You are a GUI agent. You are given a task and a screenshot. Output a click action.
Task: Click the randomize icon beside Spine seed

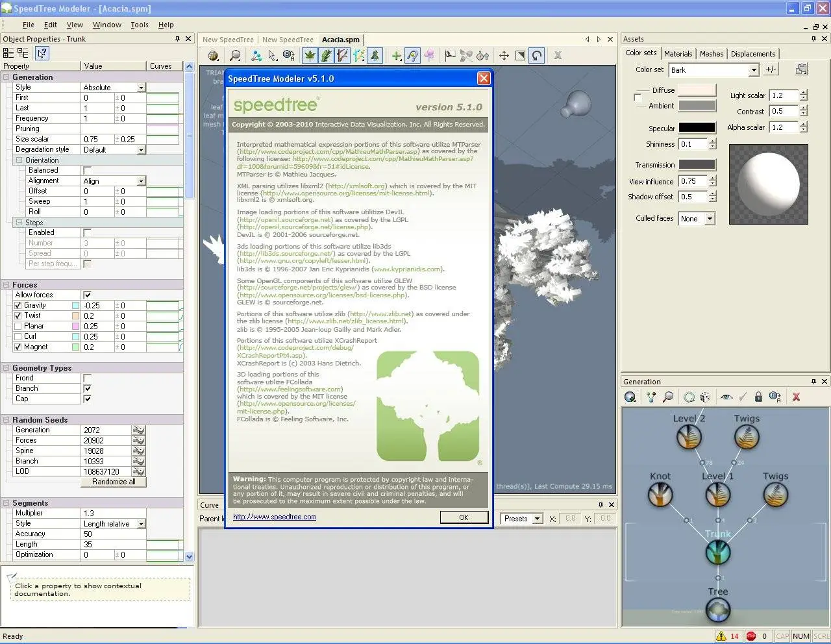138,451
